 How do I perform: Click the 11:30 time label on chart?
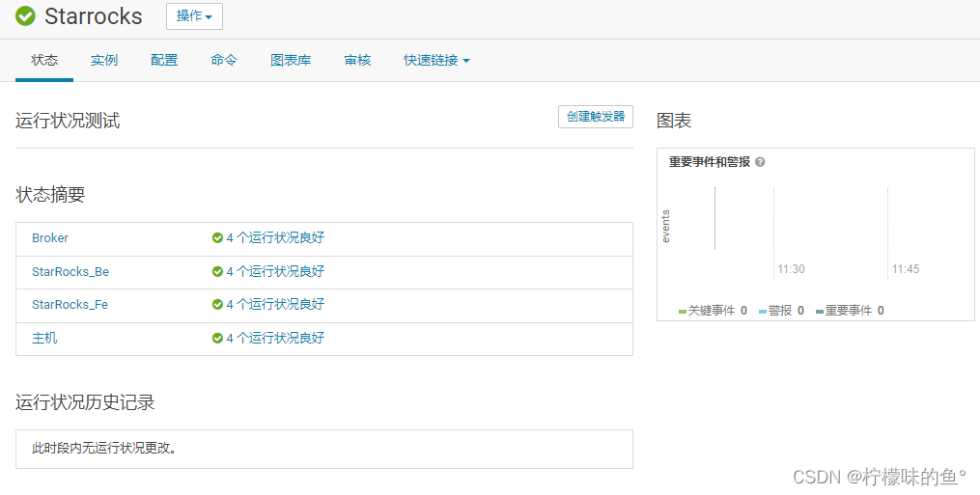[x=792, y=269]
